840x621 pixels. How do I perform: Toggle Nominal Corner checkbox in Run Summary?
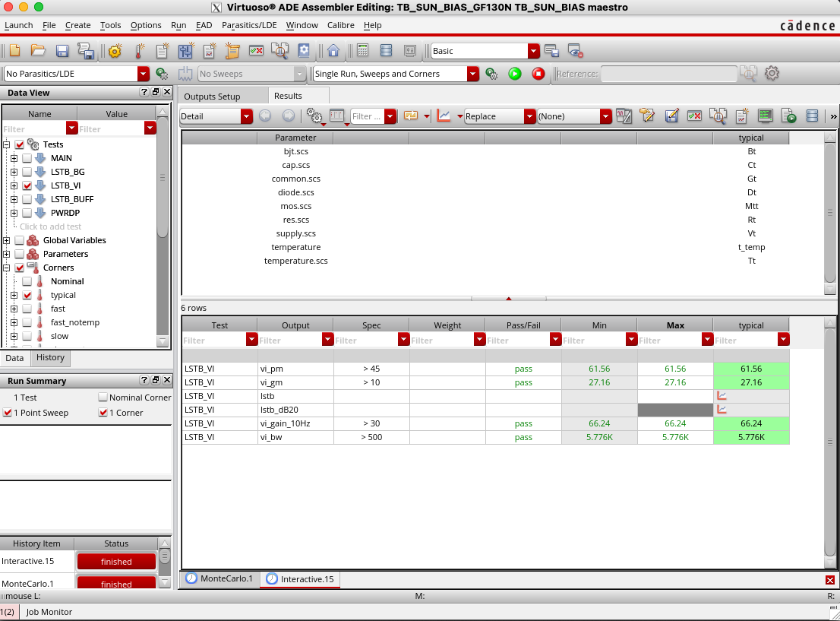tap(103, 398)
